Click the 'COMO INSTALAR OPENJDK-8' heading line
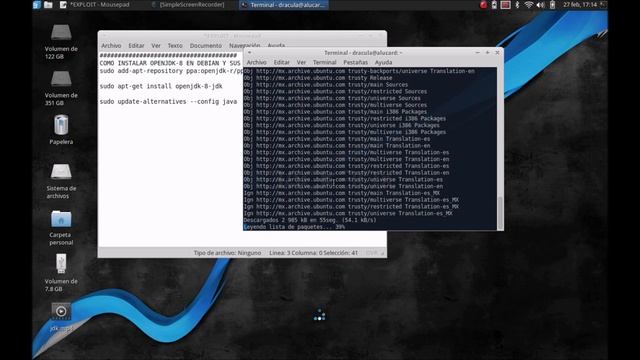Image resolution: width=640 pixels, height=360 pixels. [170, 63]
